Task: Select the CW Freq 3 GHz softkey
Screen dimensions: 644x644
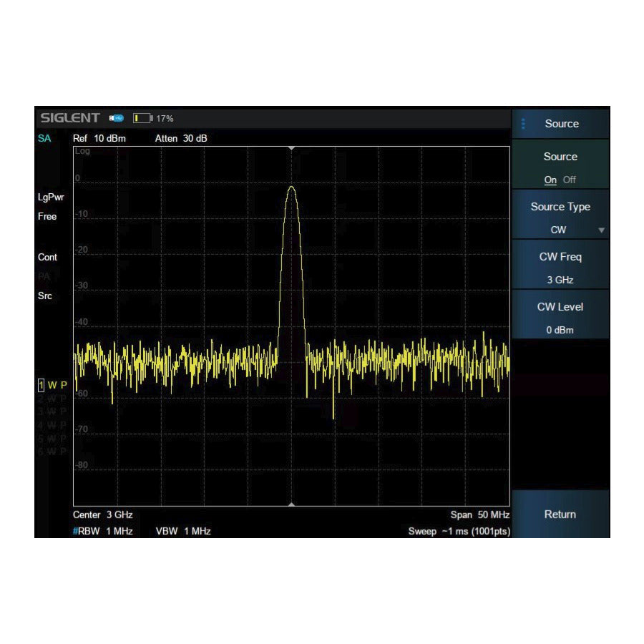Action: (x=560, y=265)
